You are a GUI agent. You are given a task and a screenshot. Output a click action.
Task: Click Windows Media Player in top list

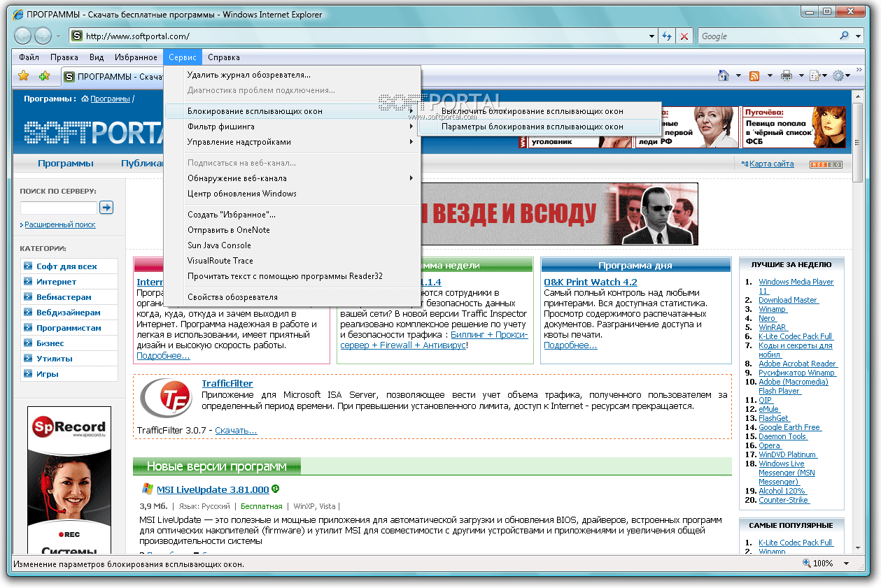point(796,286)
